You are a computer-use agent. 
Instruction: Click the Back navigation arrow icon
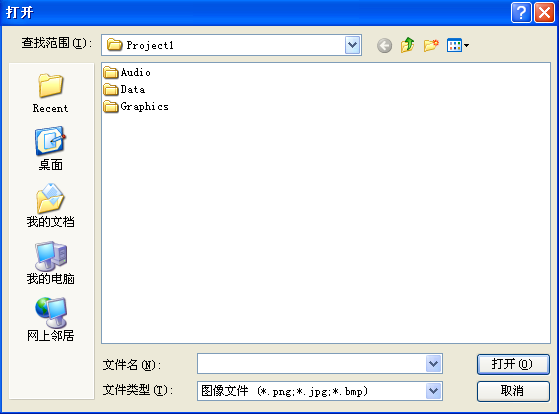(384, 45)
